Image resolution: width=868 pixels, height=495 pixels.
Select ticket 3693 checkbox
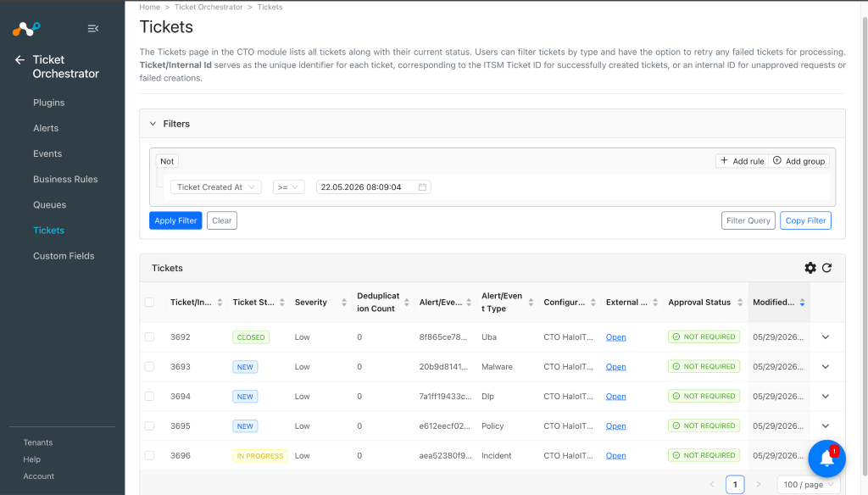149,366
